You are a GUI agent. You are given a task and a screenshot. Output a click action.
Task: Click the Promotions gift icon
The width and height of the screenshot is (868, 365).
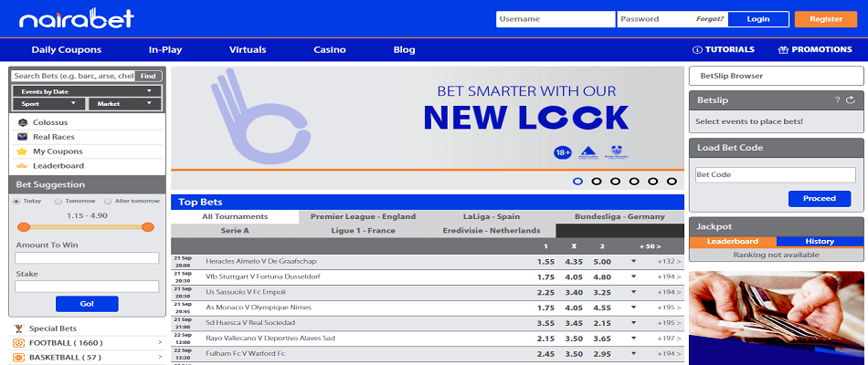point(783,50)
